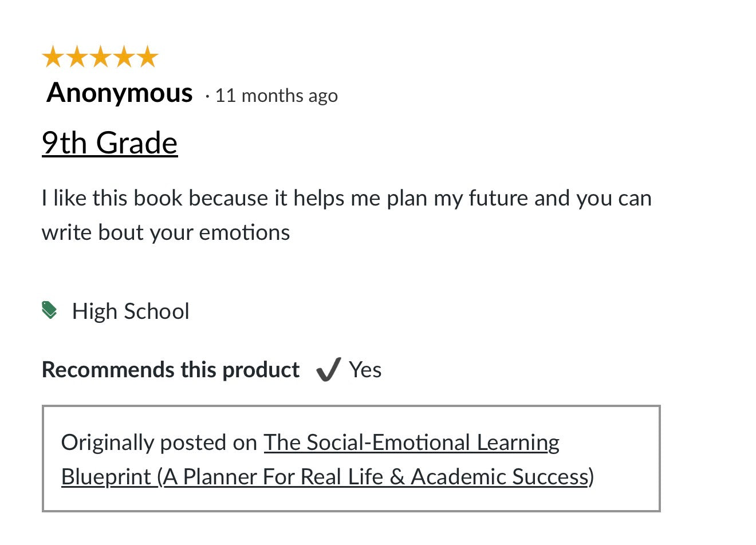Select the High School tag label
756x545 pixels.
point(131,311)
